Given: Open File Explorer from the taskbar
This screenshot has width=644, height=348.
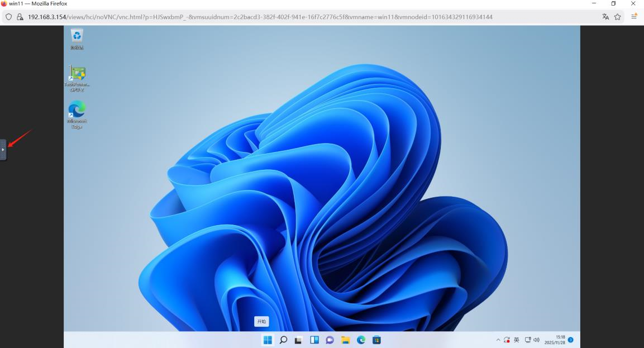Looking at the screenshot, I should (345, 340).
